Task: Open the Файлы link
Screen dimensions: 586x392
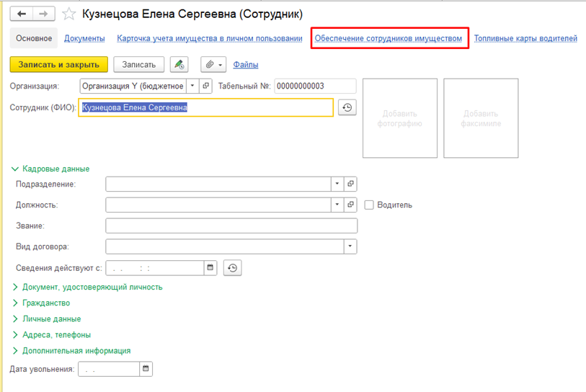Action: pyautogui.click(x=246, y=65)
